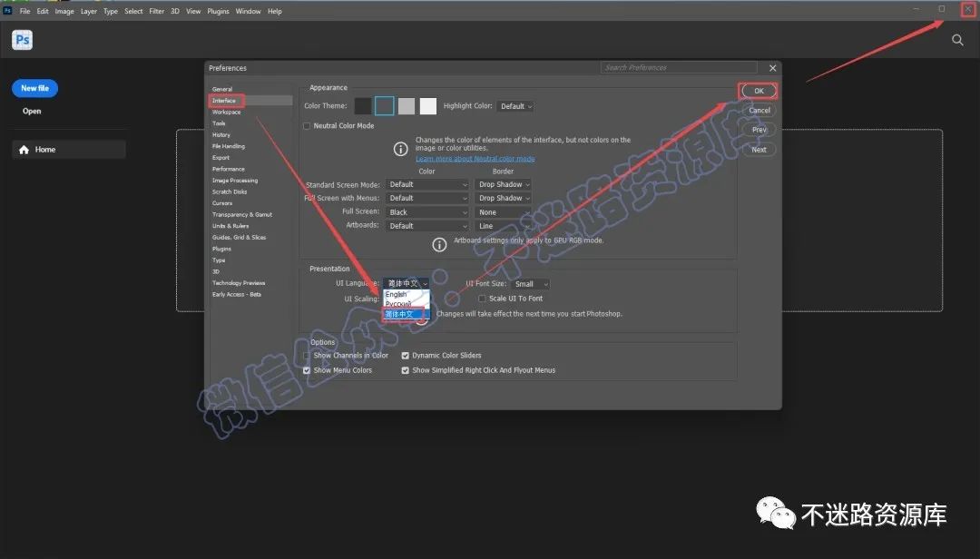Viewport: 980px width, 559px height.
Task: Open Artboards color dropdown
Action: point(426,226)
